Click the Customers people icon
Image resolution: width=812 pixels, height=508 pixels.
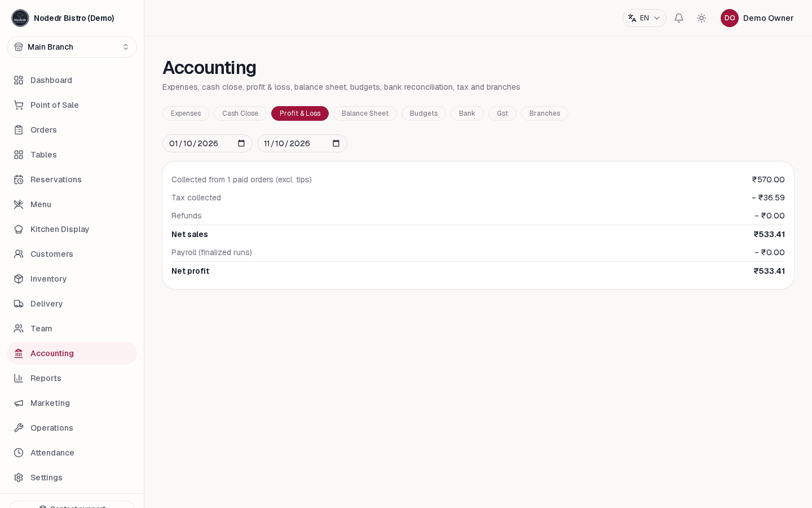pyautogui.click(x=19, y=254)
